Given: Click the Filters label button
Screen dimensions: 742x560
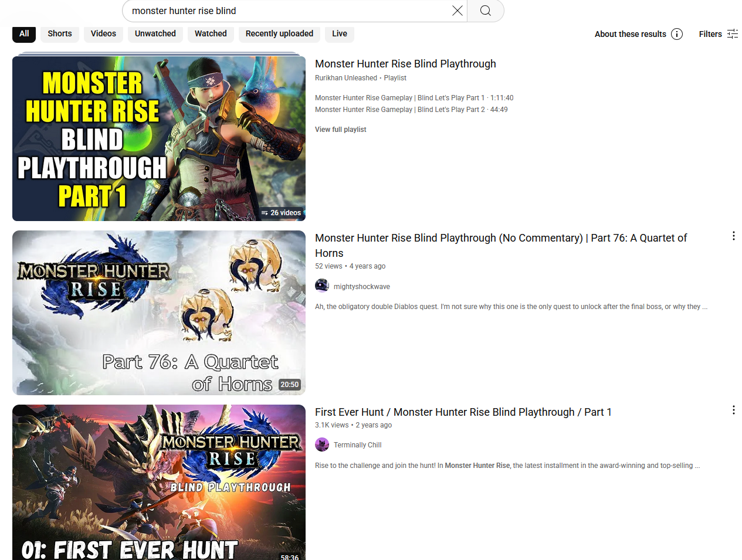Looking at the screenshot, I should [x=710, y=34].
